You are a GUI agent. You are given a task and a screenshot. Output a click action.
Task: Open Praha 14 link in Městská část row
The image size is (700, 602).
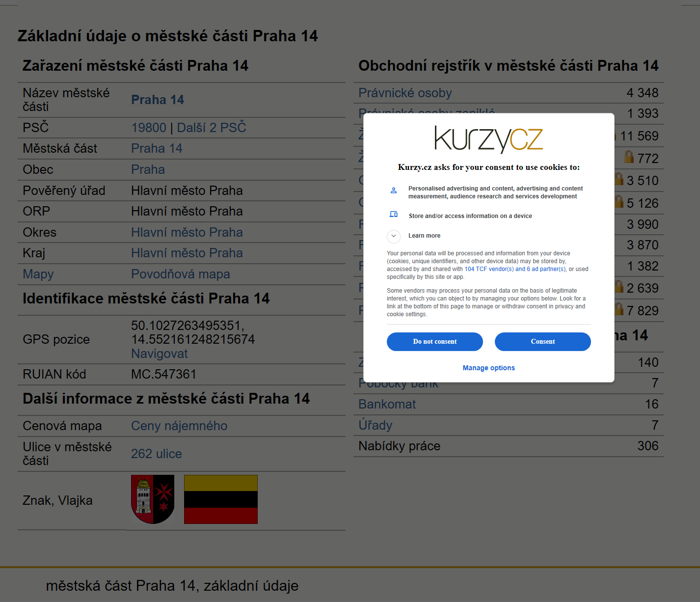(x=157, y=148)
